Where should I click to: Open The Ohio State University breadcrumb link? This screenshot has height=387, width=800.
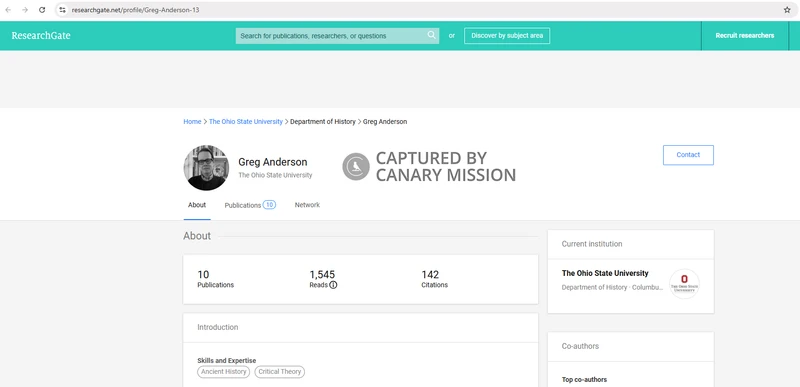[246, 121]
